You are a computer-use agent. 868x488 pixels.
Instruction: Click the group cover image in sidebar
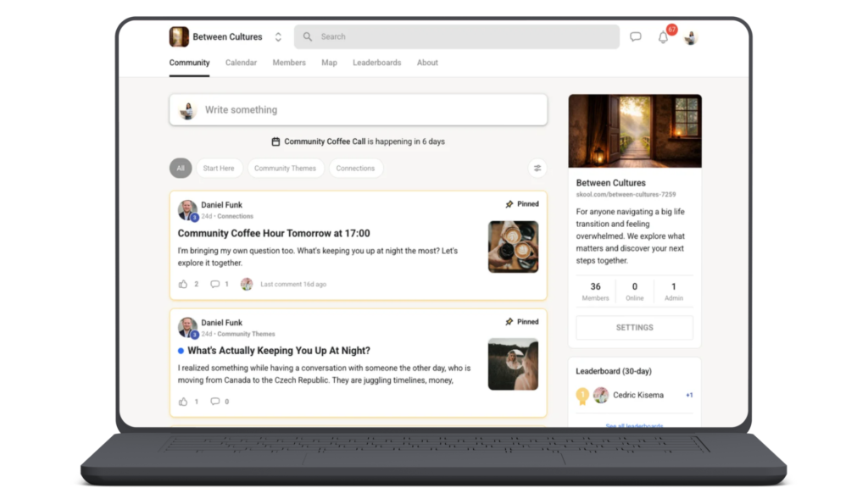pos(635,131)
